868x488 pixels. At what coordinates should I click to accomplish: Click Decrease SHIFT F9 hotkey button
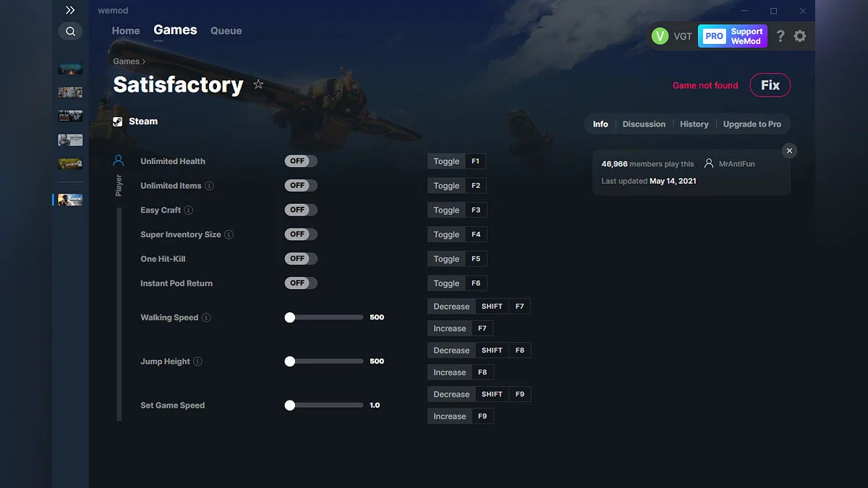tap(479, 395)
